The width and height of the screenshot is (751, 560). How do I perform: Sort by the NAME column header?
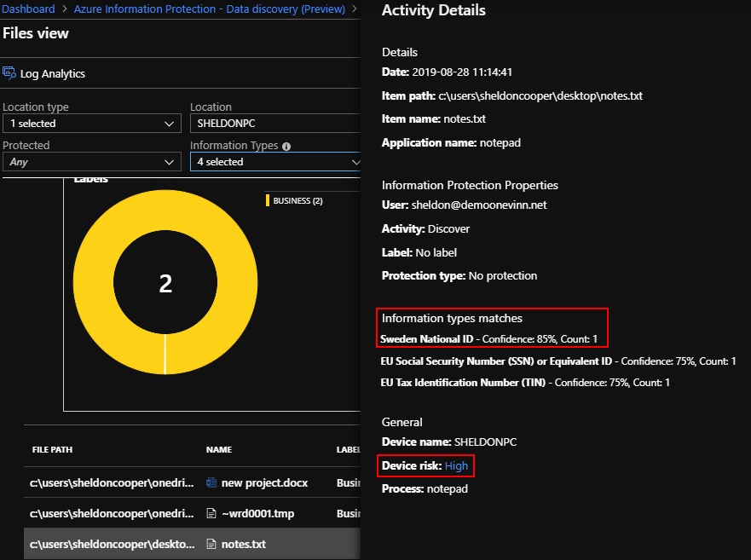tap(218, 450)
